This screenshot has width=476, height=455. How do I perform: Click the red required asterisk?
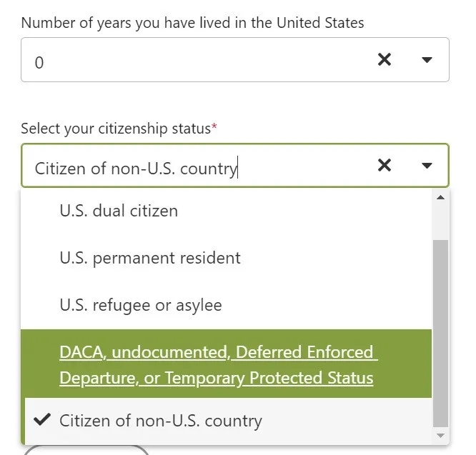click(214, 127)
